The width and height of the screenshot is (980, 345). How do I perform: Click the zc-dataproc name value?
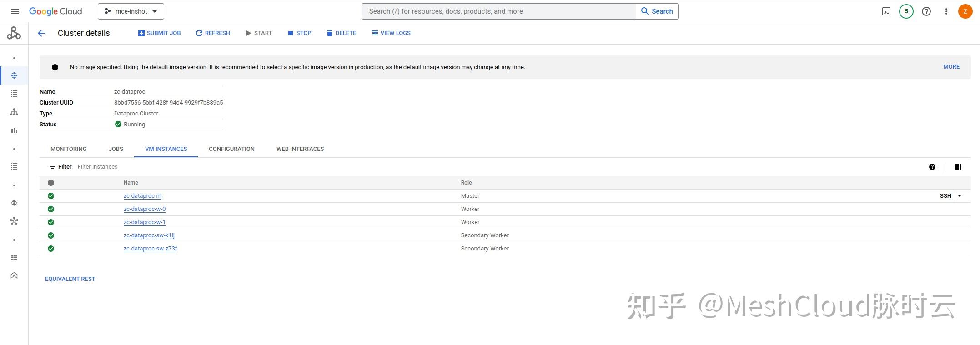(130, 92)
